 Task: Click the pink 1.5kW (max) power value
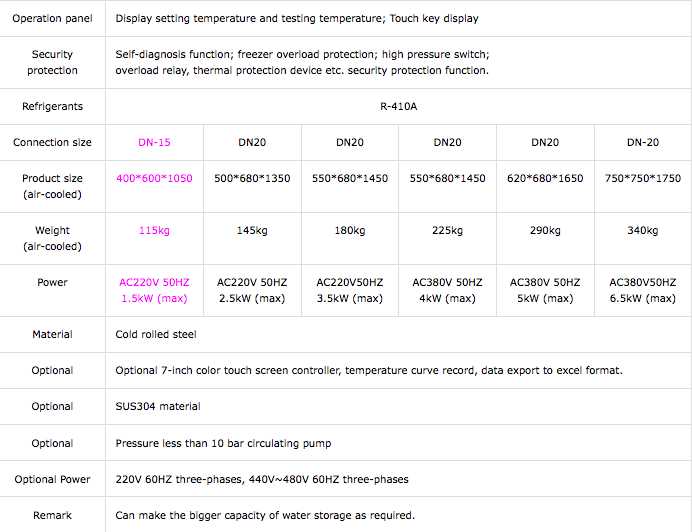[154, 298]
